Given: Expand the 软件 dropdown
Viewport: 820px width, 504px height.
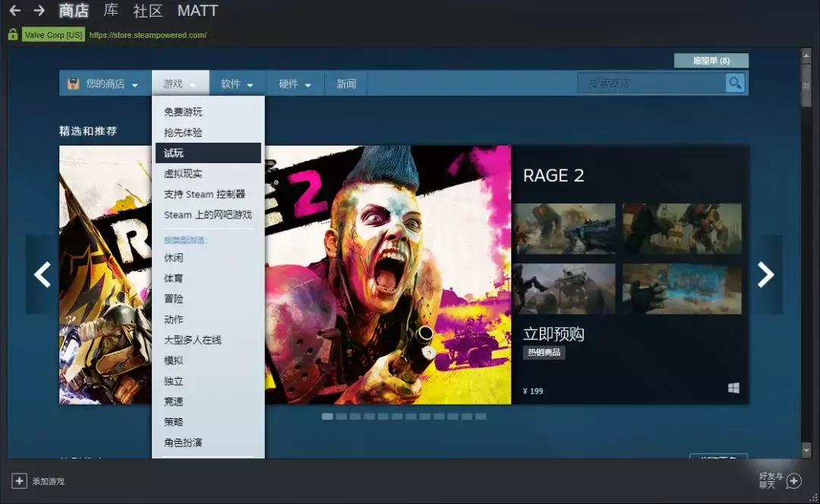Looking at the screenshot, I should [x=238, y=83].
